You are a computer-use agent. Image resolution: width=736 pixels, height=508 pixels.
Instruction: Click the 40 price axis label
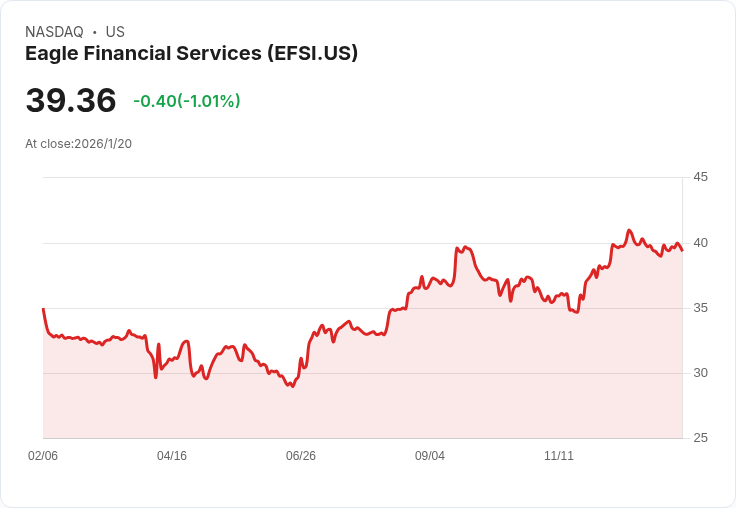click(x=700, y=243)
